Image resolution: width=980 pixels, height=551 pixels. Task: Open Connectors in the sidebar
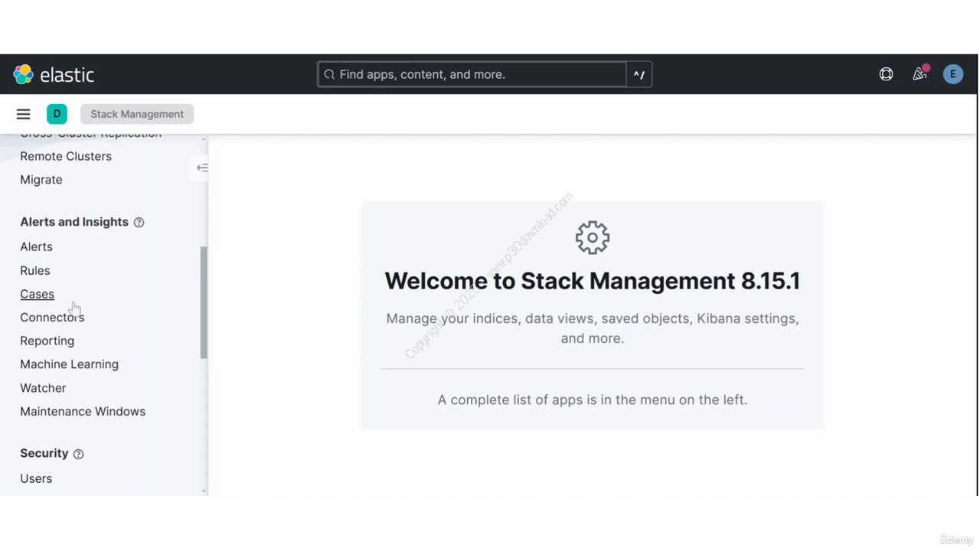52,317
